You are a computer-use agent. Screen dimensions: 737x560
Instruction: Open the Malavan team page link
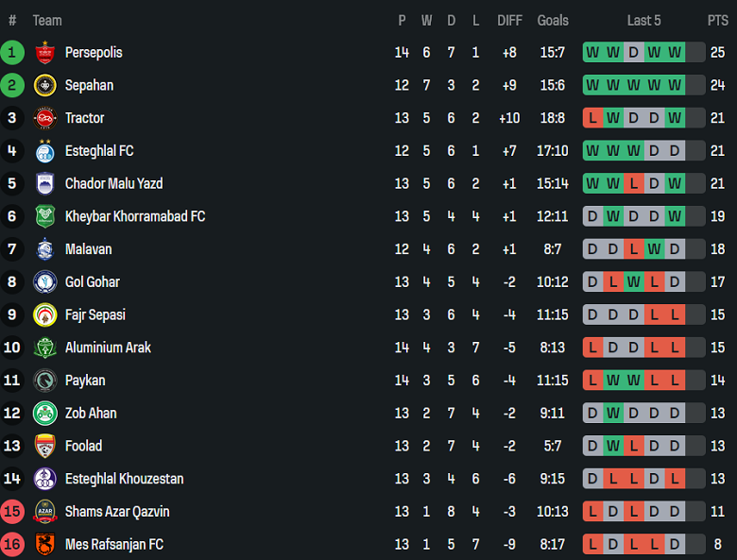pyautogui.click(x=88, y=249)
